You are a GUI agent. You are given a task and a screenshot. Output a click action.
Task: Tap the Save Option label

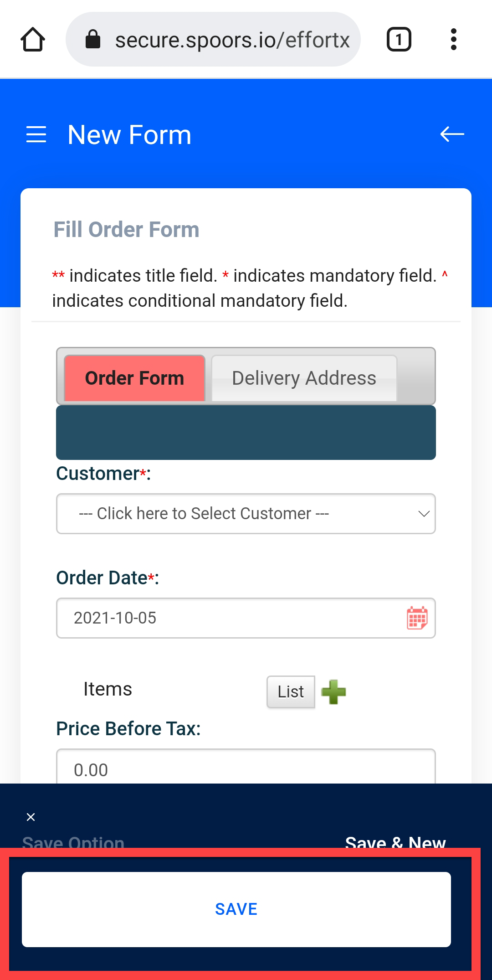tap(73, 841)
